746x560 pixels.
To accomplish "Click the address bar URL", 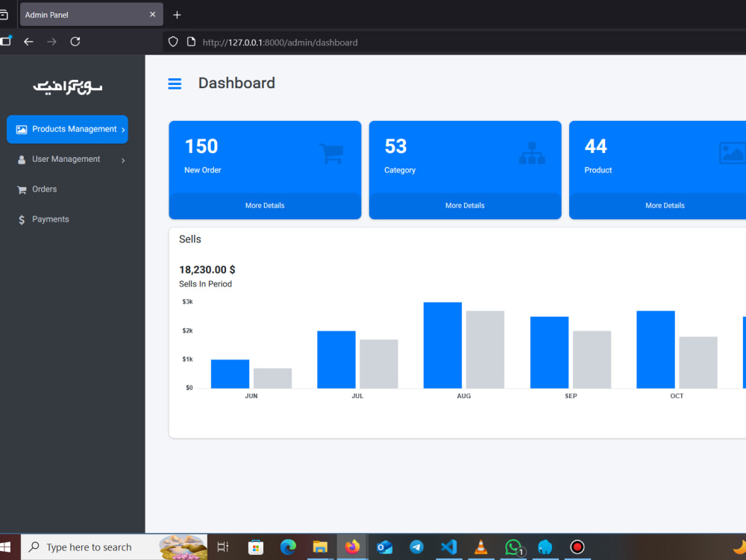I will click(x=280, y=43).
